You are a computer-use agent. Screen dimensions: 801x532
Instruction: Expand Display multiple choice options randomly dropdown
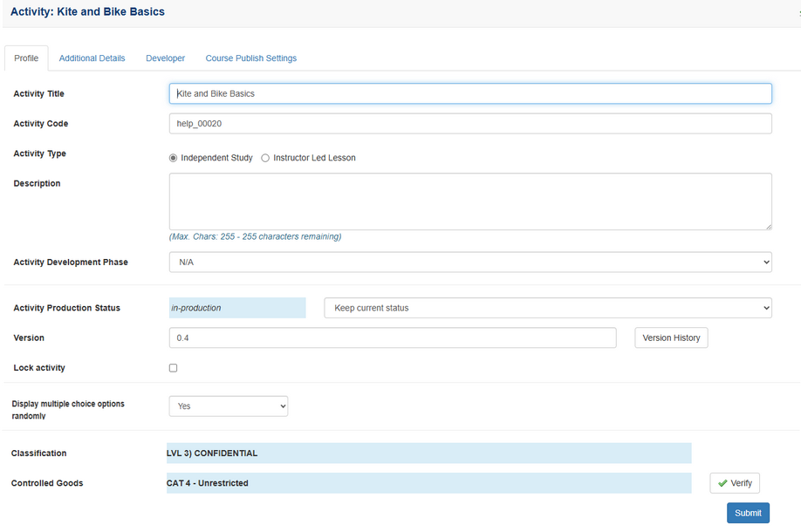[x=228, y=406]
